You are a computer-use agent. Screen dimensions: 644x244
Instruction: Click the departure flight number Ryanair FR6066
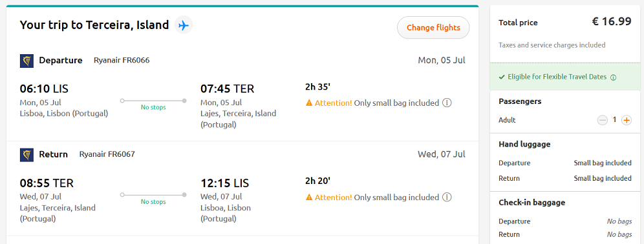pyautogui.click(x=122, y=60)
